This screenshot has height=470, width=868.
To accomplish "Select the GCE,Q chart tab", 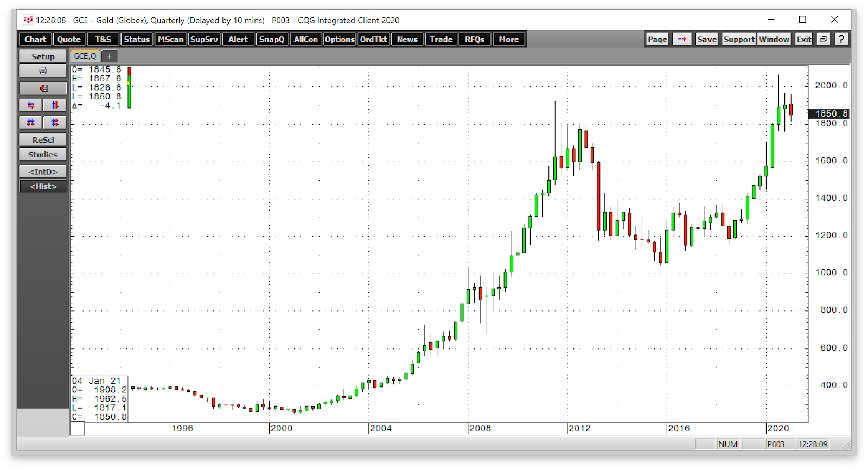I will click(85, 56).
